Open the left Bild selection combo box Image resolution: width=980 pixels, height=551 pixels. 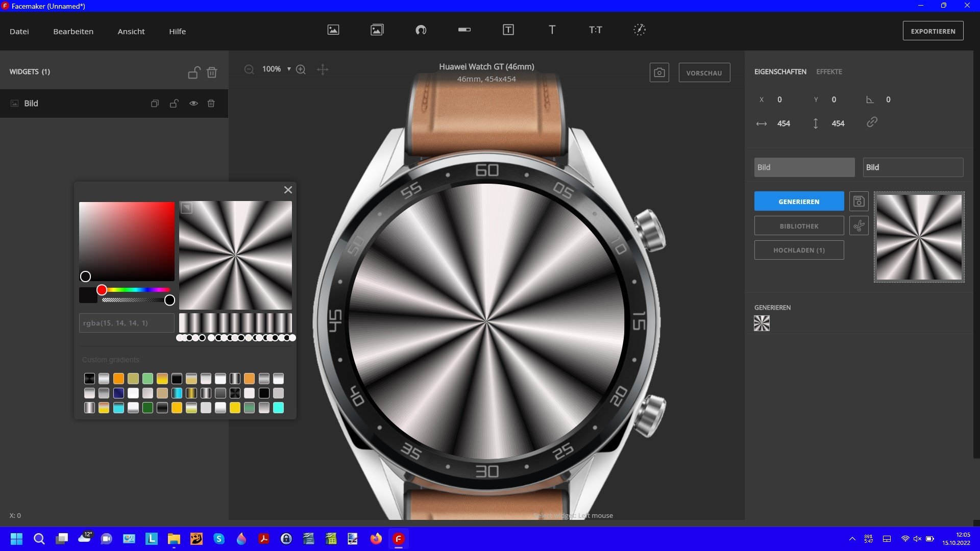pyautogui.click(x=804, y=167)
